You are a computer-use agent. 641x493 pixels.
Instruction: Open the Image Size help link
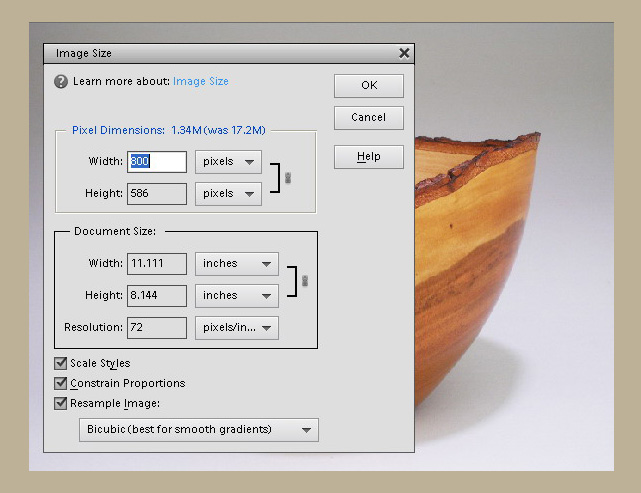pos(200,82)
